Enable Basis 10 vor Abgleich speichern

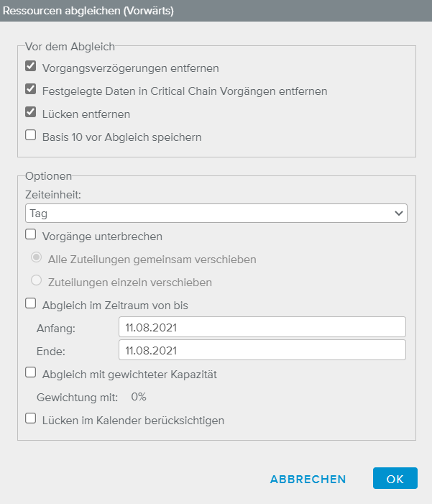point(31,134)
